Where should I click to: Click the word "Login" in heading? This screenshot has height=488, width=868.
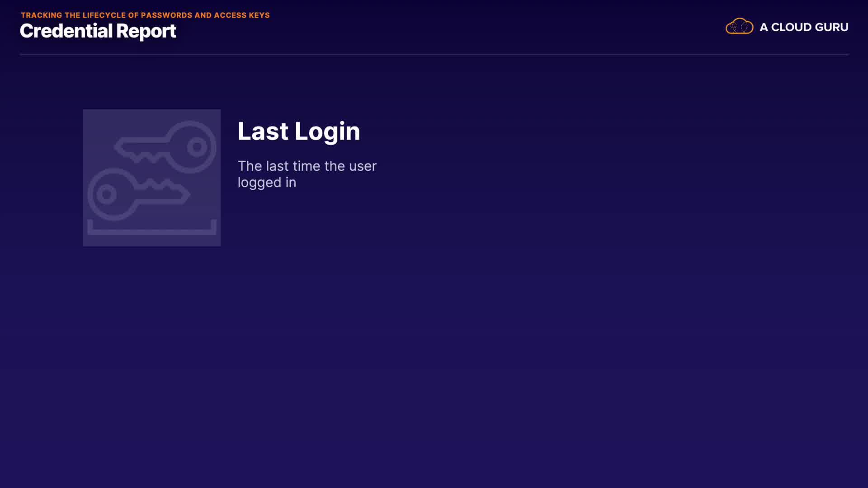pyautogui.click(x=327, y=131)
